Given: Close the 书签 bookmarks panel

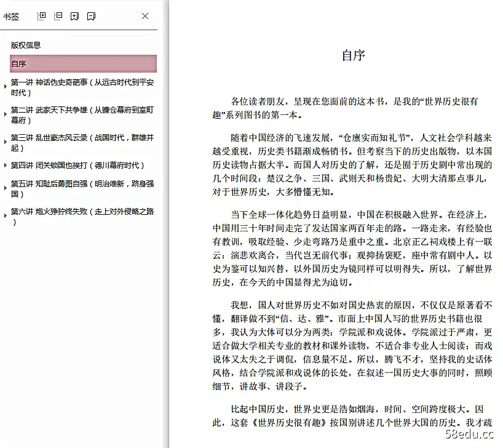Looking at the screenshot, I should (145, 16).
